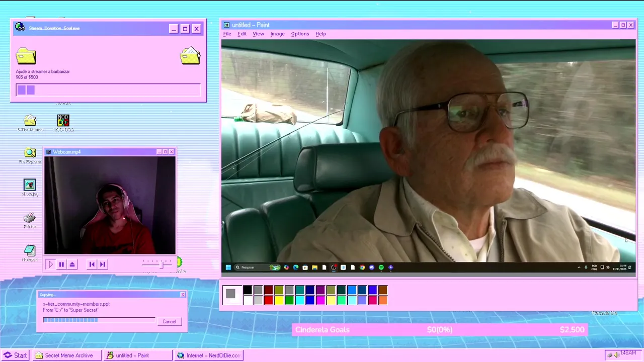Click the system tray speaker icon

click(616, 355)
